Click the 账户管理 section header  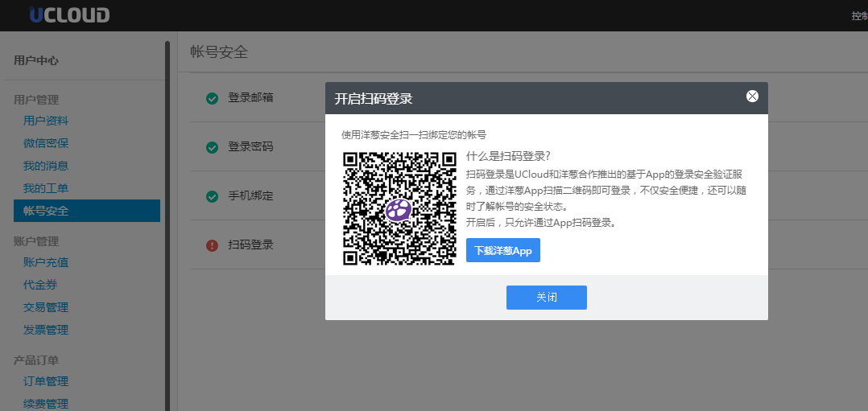pos(36,241)
